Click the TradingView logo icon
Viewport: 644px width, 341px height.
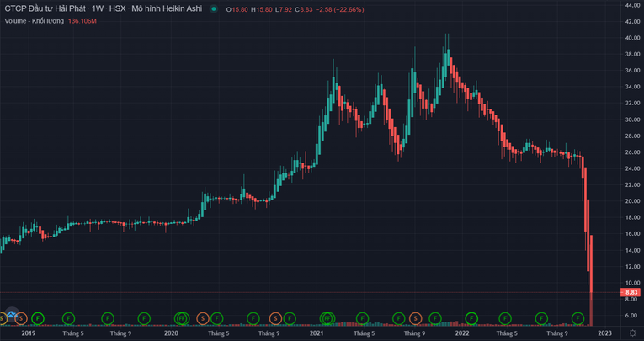click(x=11, y=315)
